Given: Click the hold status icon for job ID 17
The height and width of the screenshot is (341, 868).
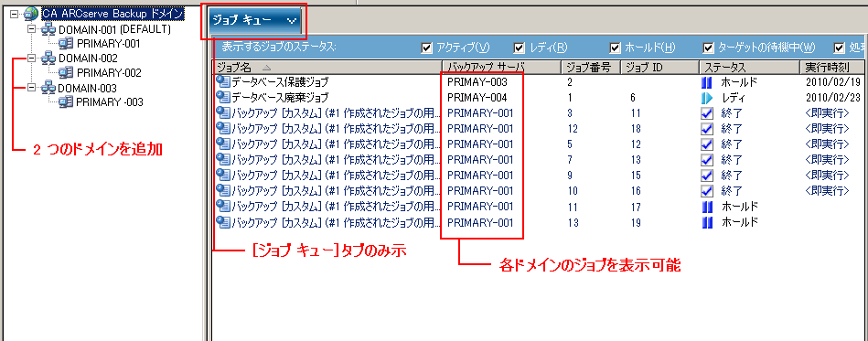Looking at the screenshot, I should point(707,207).
